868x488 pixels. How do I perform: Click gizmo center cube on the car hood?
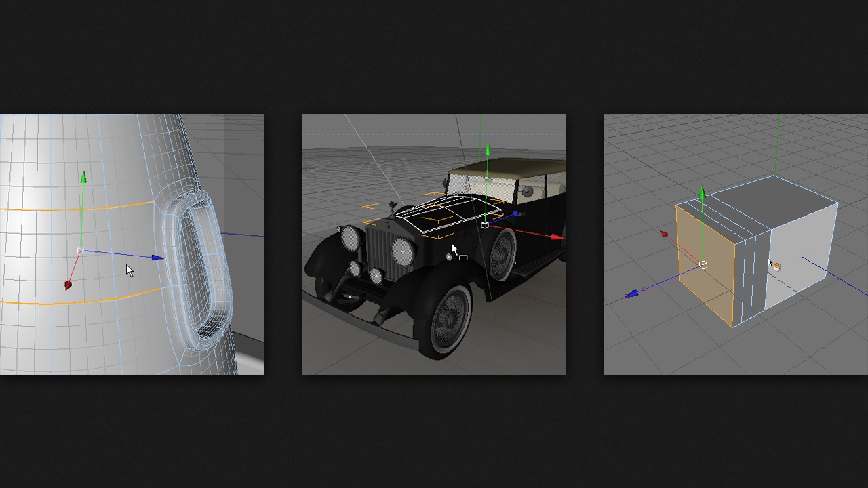(484, 225)
